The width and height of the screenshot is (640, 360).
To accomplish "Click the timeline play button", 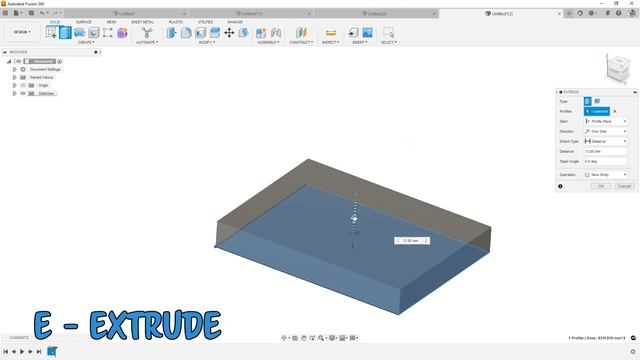I will [22, 351].
